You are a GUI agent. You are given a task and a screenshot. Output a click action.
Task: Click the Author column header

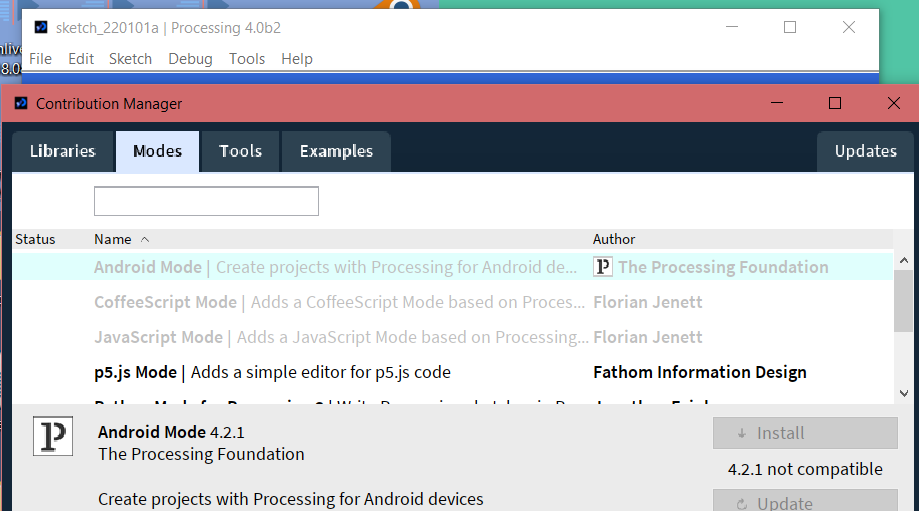click(x=614, y=239)
